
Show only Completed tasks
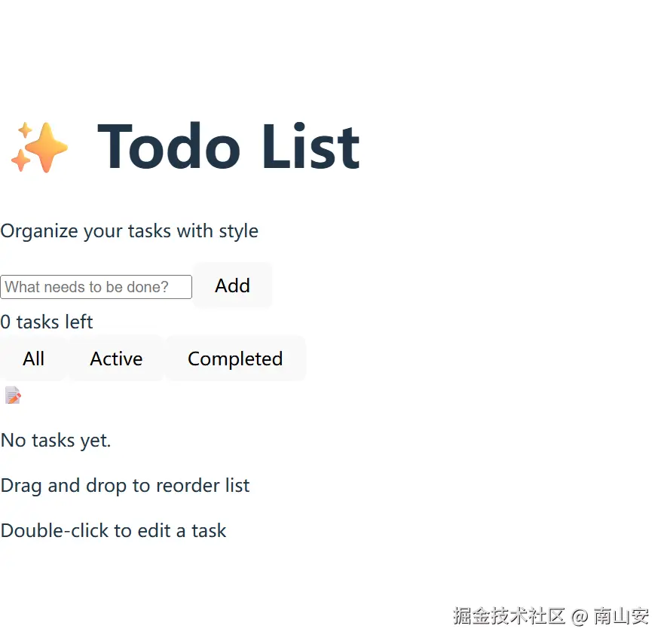click(x=235, y=359)
